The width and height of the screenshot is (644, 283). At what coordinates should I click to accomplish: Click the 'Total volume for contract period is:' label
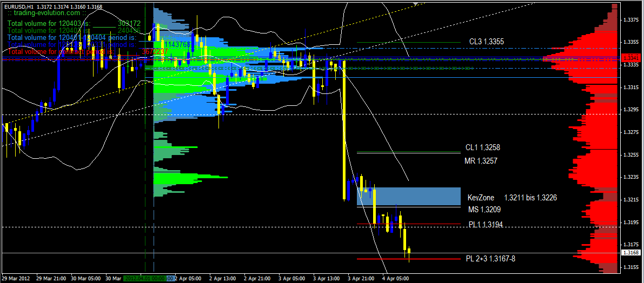[x=61, y=52]
